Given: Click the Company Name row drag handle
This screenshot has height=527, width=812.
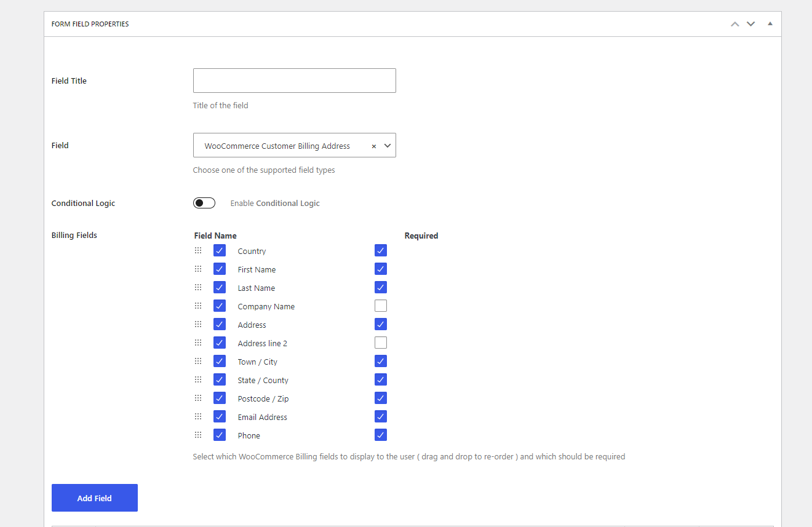Looking at the screenshot, I should click(x=198, y=306).
